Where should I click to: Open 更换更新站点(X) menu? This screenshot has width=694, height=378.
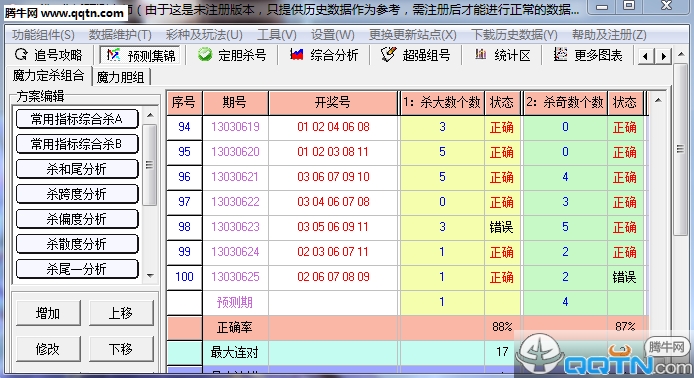413,35
